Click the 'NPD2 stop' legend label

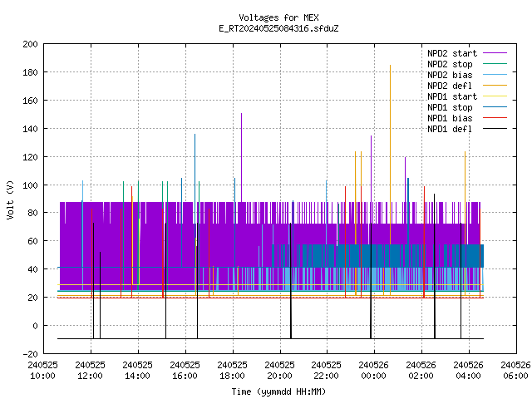(450, 64)
